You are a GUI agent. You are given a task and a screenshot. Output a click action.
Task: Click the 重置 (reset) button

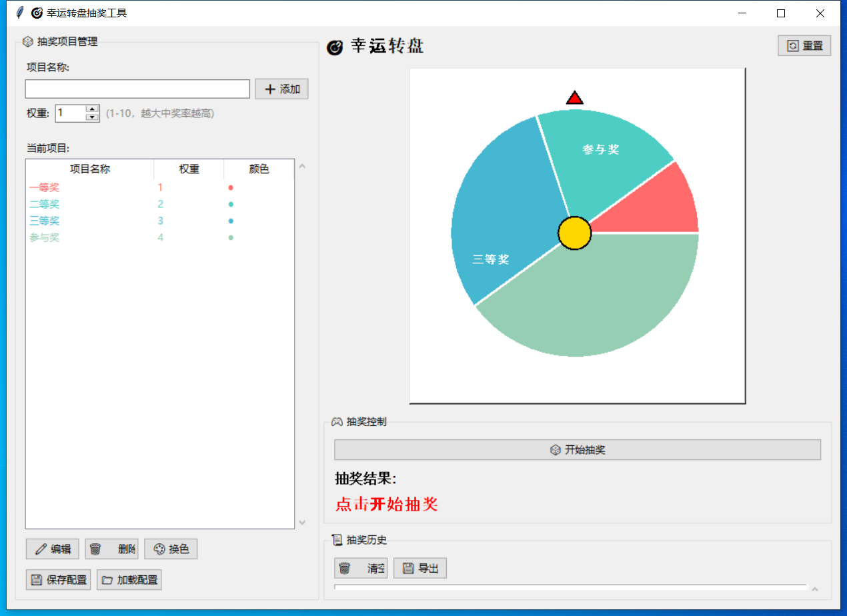point(804,46)
